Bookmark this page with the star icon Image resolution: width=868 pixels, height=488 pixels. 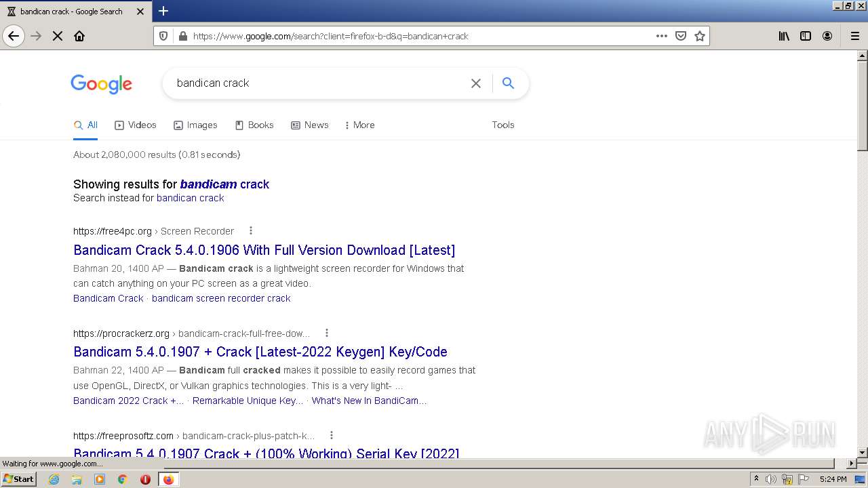pos(700,36)
